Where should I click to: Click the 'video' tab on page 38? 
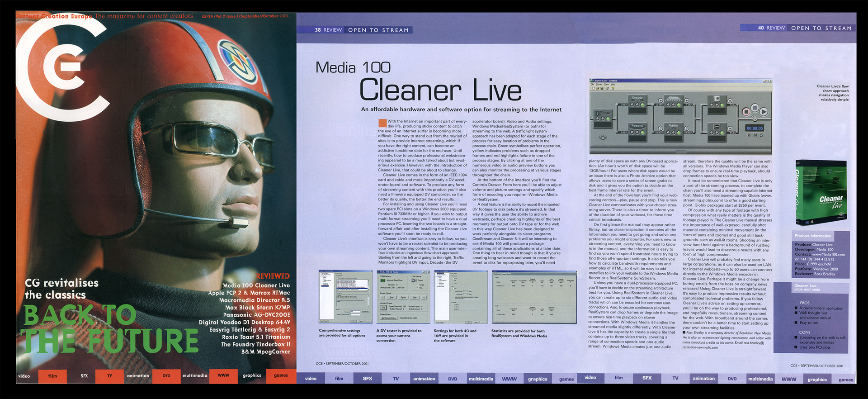coord(311,379)
